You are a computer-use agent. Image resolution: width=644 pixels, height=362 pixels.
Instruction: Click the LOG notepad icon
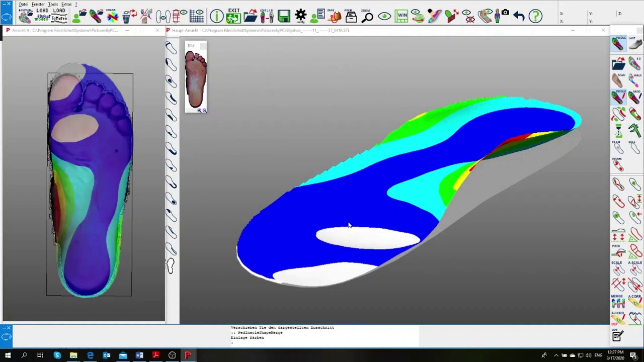pos(618,335)
